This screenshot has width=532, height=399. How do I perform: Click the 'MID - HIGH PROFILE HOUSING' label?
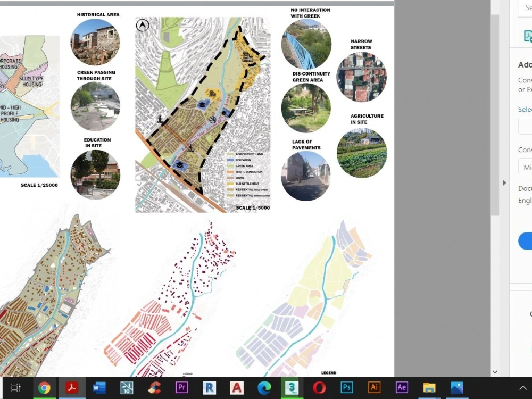tap(10, 114)
